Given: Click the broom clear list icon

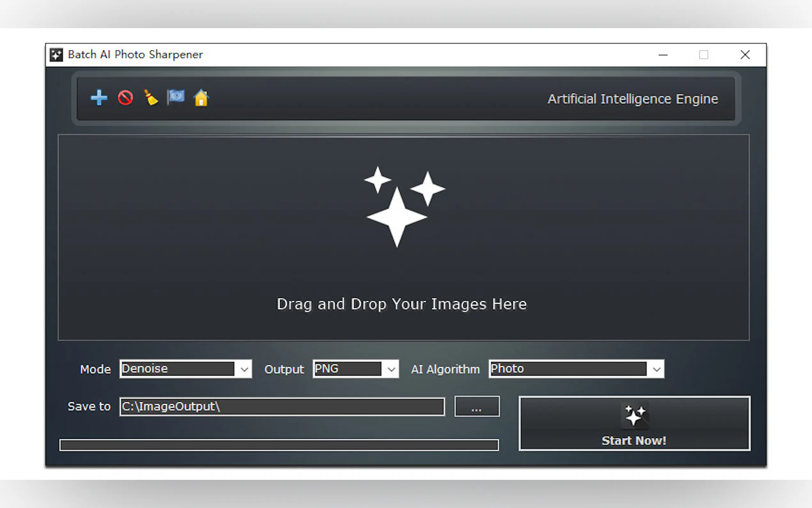Looking at the screenshot, I should pyautogui.click(x=151, y=98).
